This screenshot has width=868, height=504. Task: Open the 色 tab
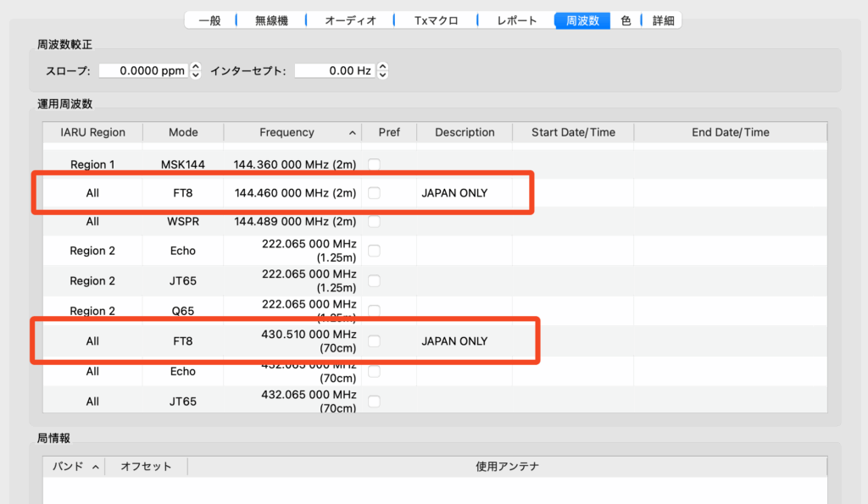tap(626, 20)
